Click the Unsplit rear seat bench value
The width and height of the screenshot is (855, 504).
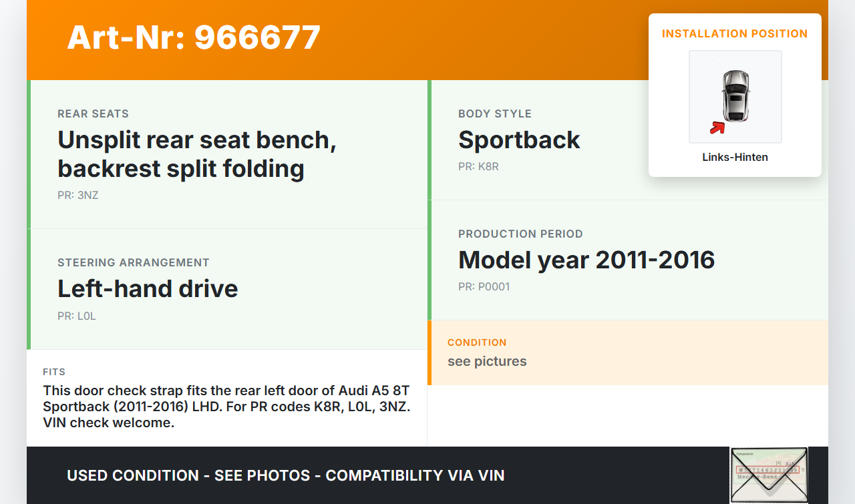coord(196,154)
